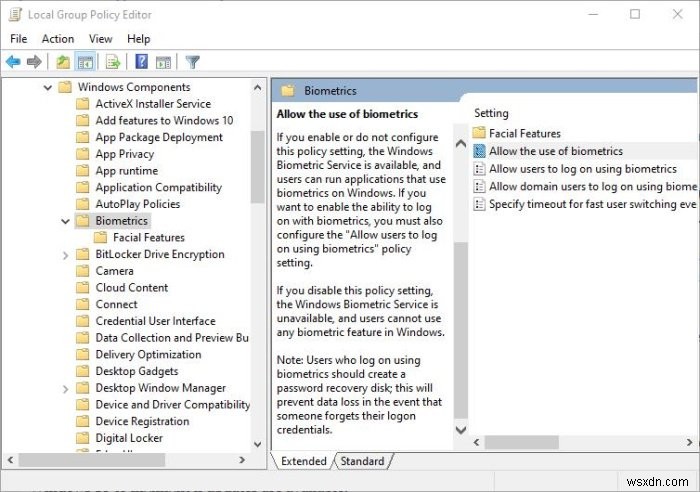Select Allow domain users to log on setting
The width and height of the screenshot is (700, 492).
click(592, 186)
